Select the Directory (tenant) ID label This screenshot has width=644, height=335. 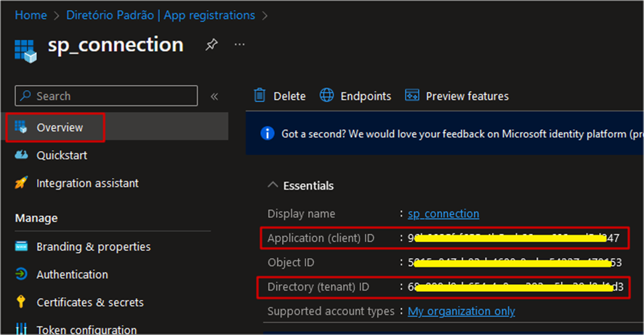pyautogui.click(x=318, y=286)
